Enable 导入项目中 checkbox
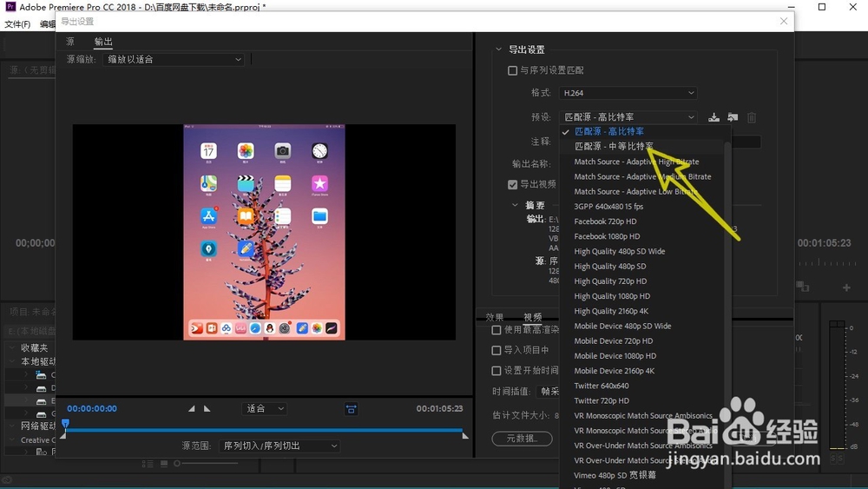Screen dimensions: 868x489 (x=496, y=350)
